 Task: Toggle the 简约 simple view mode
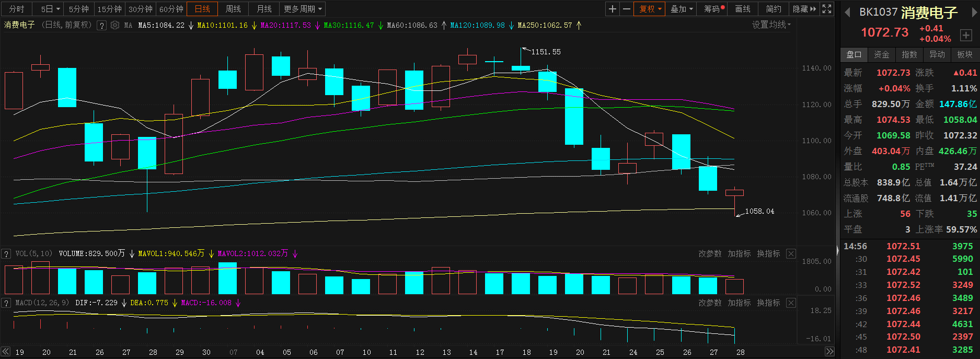(774, 9)
